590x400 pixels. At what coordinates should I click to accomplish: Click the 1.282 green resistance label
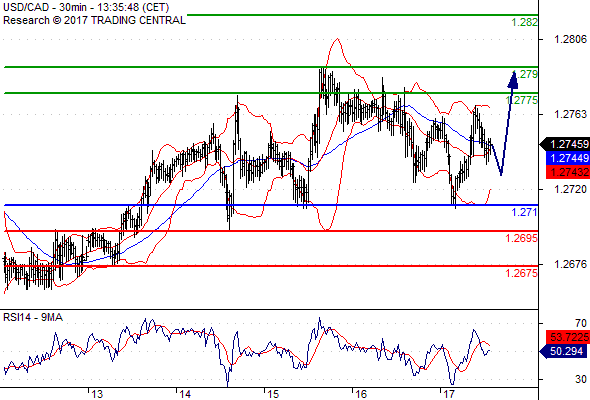[x=525, y=22]
